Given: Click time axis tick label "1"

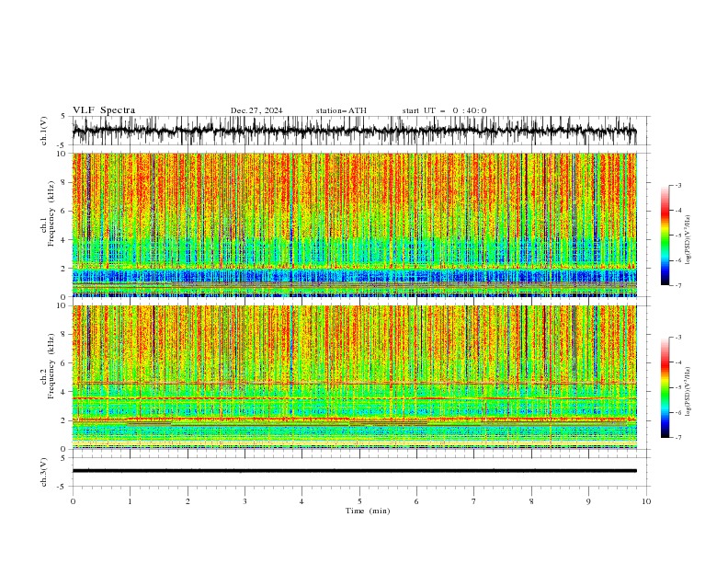Looking at the screenshot, I should pyautogui.click(x=130, y=501).
